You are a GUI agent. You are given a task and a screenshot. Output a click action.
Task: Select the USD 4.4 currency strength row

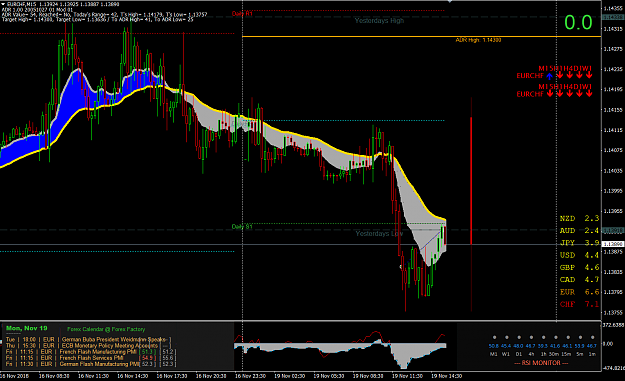[x=579, y=255]
